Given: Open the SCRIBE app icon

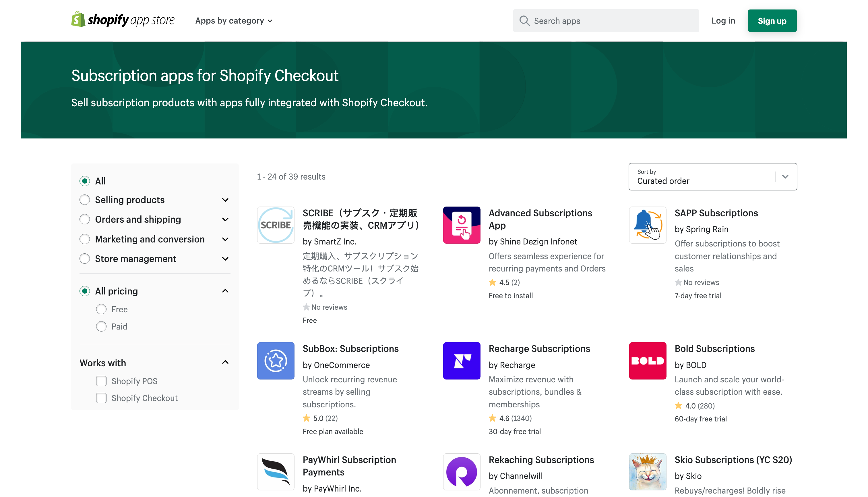Looking at the screenshot, I should pos(276,225).
